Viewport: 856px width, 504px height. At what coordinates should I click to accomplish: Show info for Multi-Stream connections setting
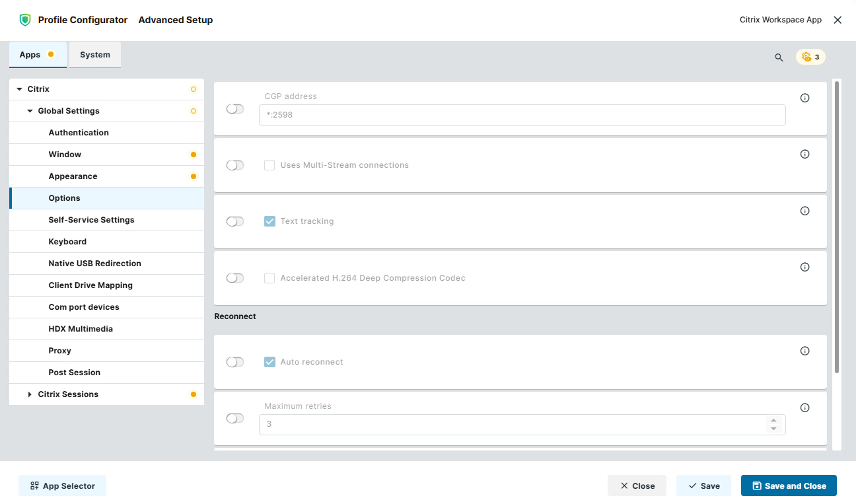[x=804, y=154]
